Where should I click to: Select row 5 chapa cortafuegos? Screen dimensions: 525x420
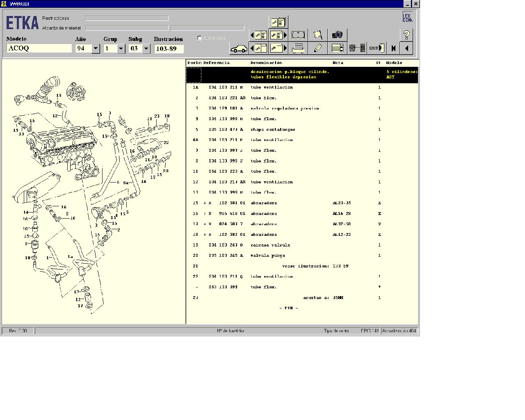click(302, 130)
